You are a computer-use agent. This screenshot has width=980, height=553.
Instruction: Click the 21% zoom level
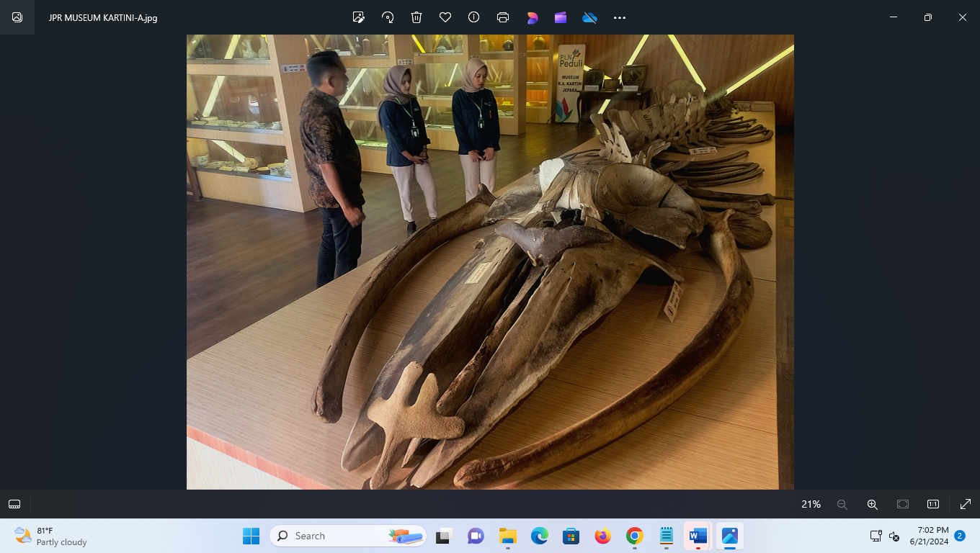tap(811, 504)
